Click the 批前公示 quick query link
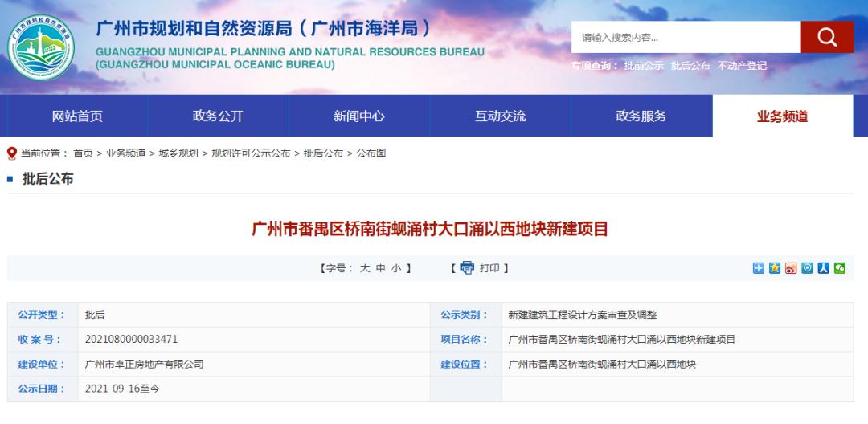Image resolution: width=868 pixels, height=424 pixels. [644, 66]
